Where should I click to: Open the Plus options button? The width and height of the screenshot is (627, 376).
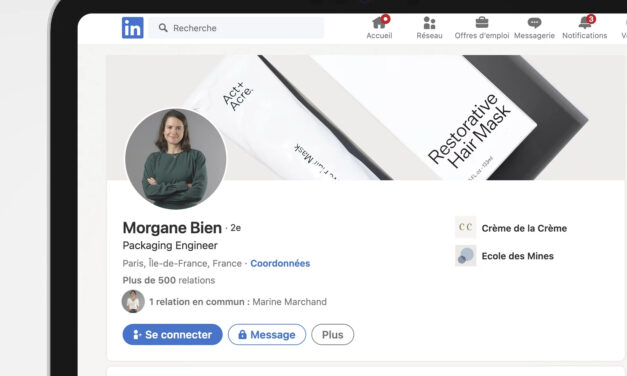coord(332,334)
